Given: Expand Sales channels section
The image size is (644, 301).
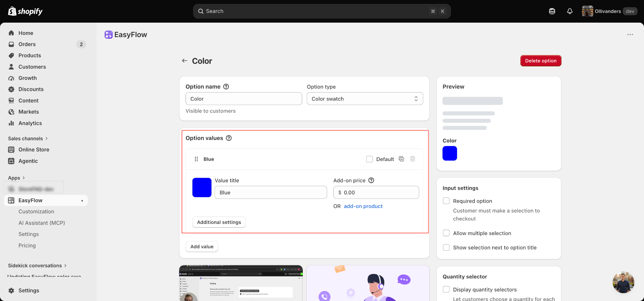Looking at the screenshot, I should pyautogui.click(x=28, y=138).
